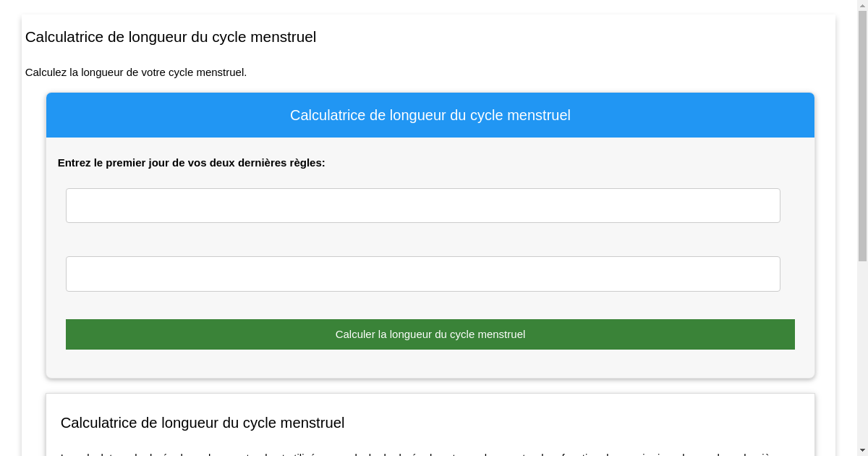Activate the cycle length calculate button

click(x=430, y=334)
